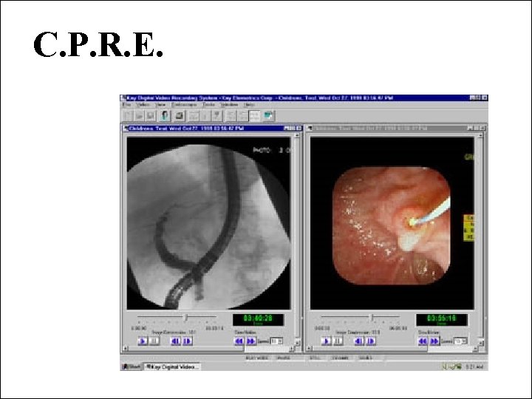This screenshot has height=399, width=532.
Task: Click the system tray icons
Action: pyautogui.click(x=452, y=366)
